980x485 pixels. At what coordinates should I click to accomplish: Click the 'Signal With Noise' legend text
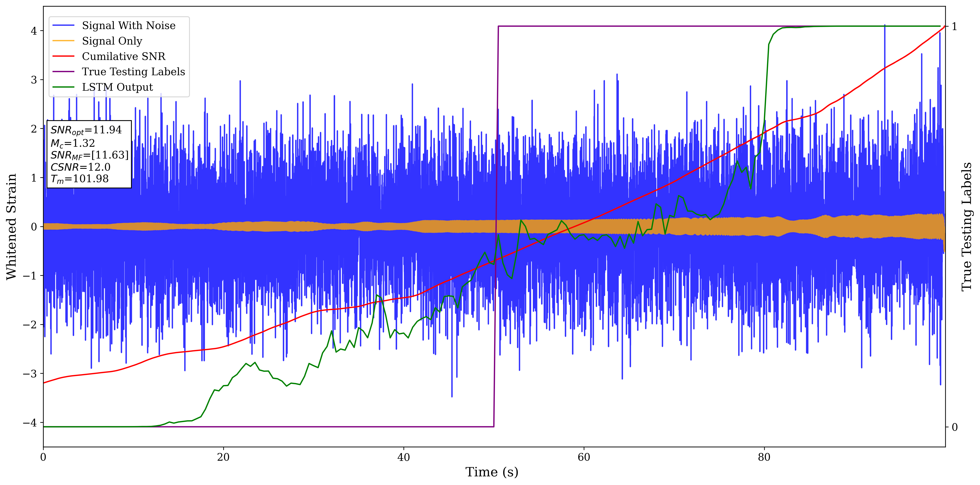tap(129, 26)
